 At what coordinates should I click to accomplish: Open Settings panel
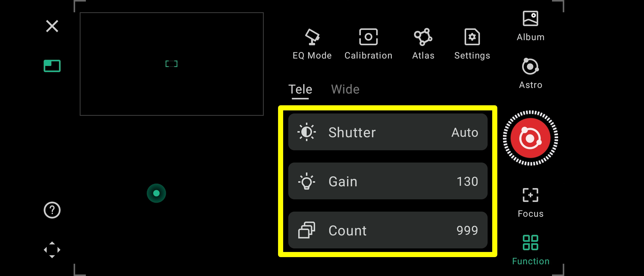click(472, 43)
